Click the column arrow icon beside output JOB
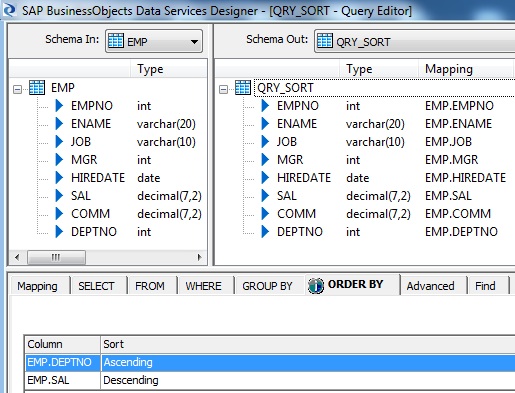 click(x=265, y=142)
